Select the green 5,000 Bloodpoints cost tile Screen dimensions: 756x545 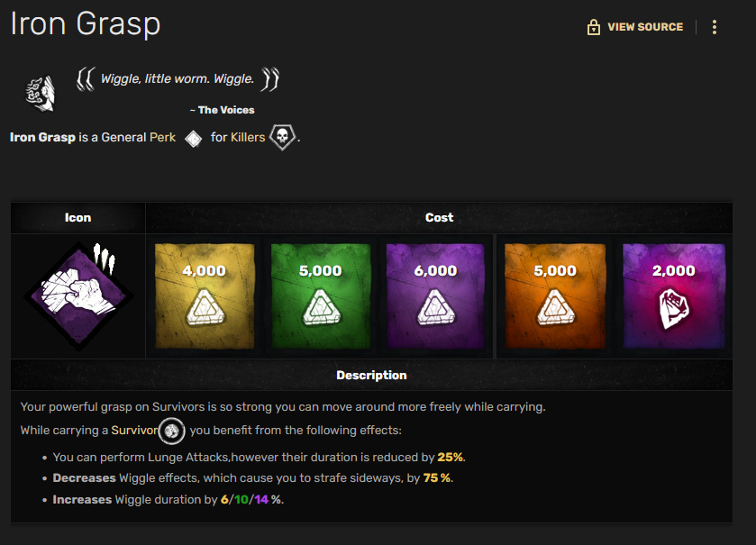(321, 295)
